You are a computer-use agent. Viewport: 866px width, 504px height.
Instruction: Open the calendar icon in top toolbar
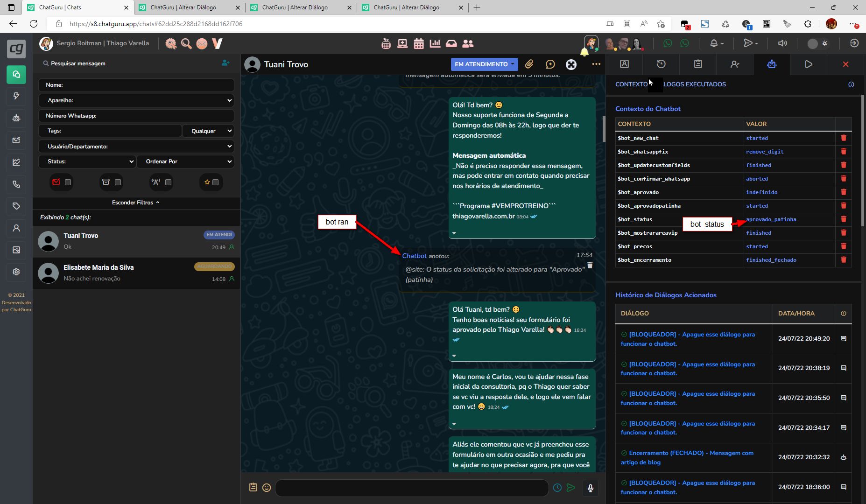(x=419, y=43)
